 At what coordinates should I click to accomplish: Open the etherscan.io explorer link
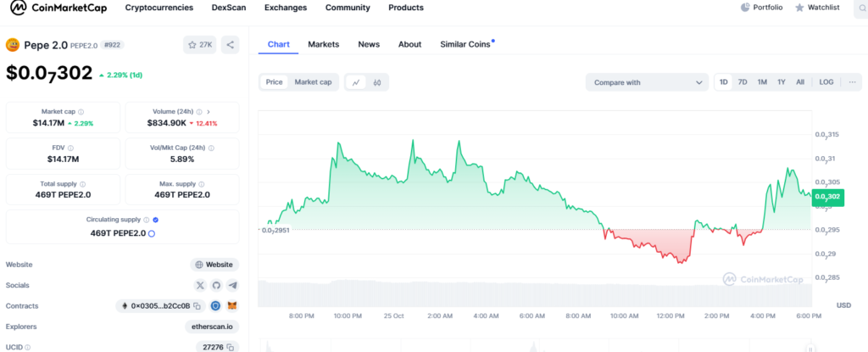pyautogui.click(x=212, y=327)
